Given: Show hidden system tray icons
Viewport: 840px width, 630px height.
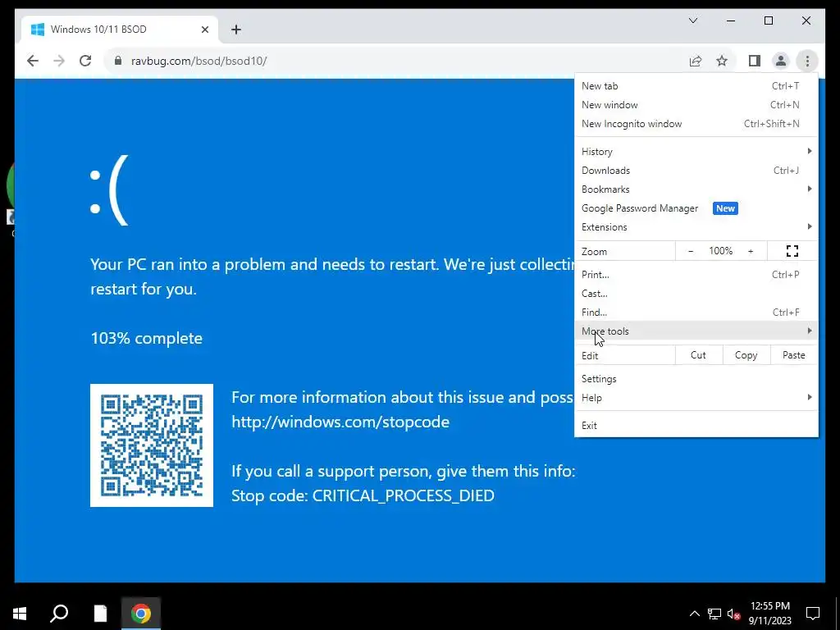Looking at the screenshot, I should [x=694, y=614].
